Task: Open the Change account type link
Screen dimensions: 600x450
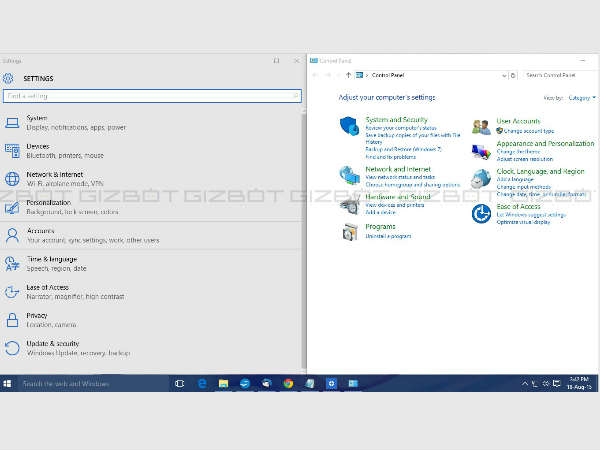Action: pos(528,131)
